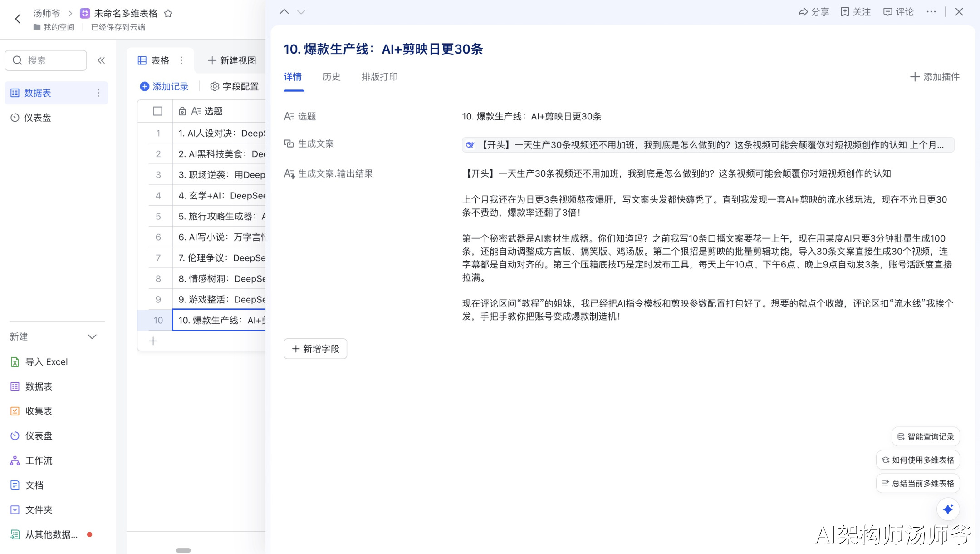Switch to the 详情 tab
The image size is (980, 554).
pyautogui.click(x=293, y=77)
